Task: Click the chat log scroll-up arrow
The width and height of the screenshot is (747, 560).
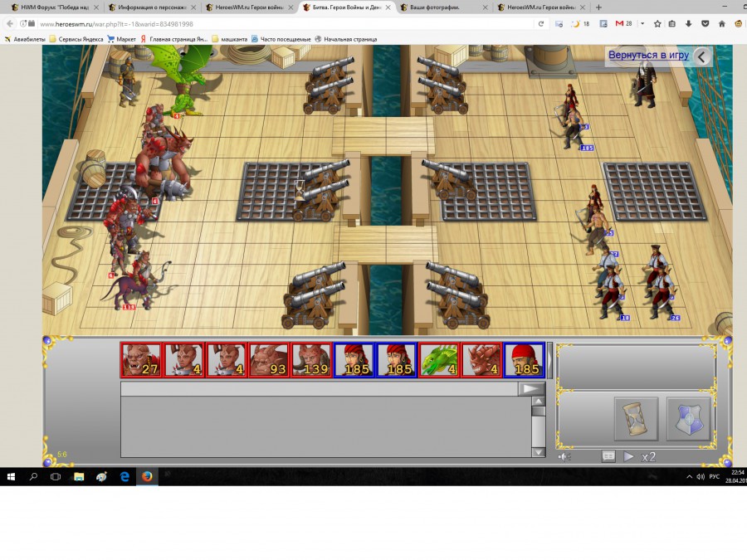Action: (x=539, y=402)
